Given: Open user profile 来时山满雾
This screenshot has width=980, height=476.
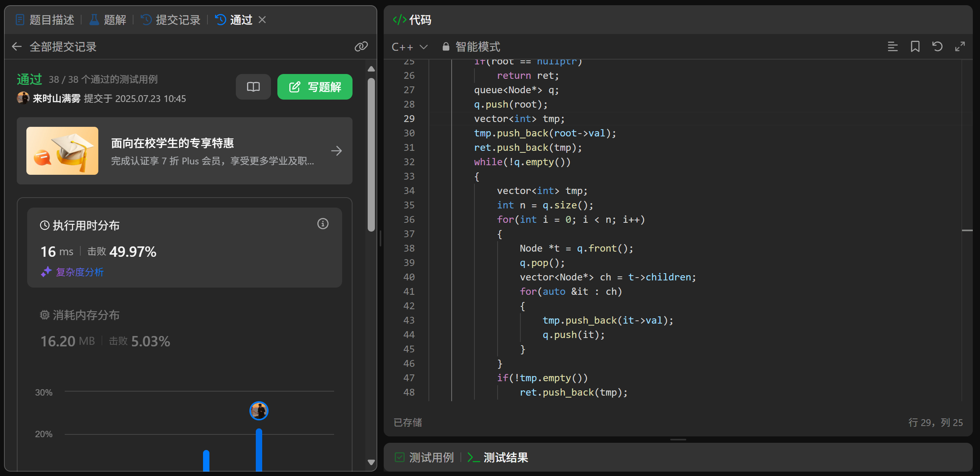Looking at the screenshot, I should tap(56, 99).
